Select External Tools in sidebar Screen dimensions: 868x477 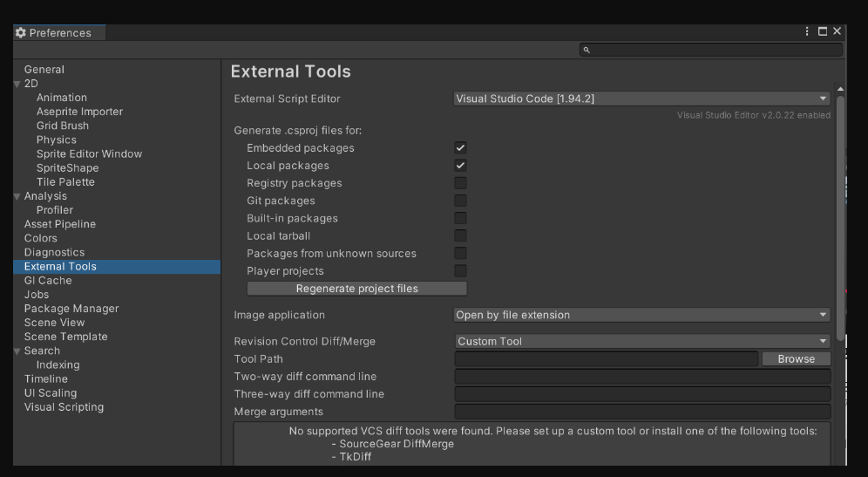point(117,267)
